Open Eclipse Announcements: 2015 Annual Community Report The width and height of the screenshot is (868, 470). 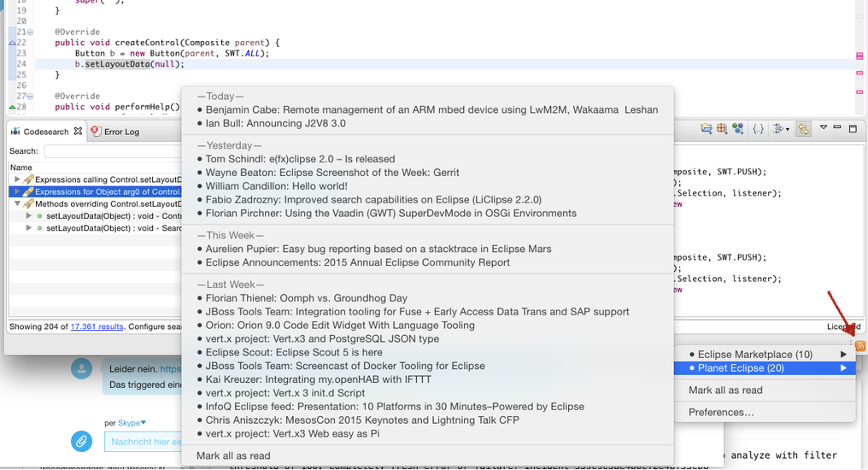[427, 262]
